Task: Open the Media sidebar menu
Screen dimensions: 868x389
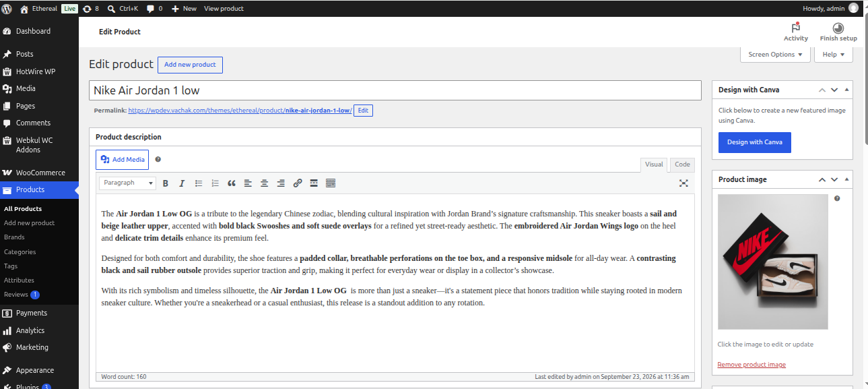Action: 39,88
